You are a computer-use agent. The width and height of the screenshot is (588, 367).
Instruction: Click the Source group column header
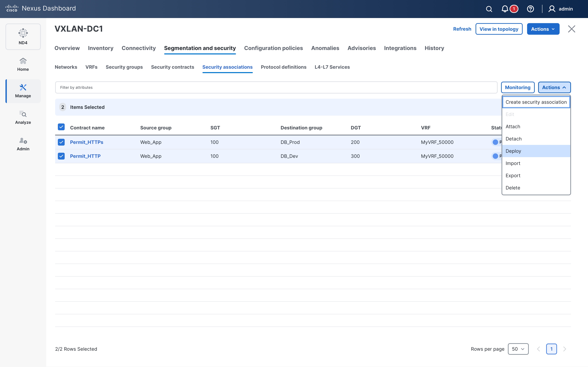(x=156, y=128)
